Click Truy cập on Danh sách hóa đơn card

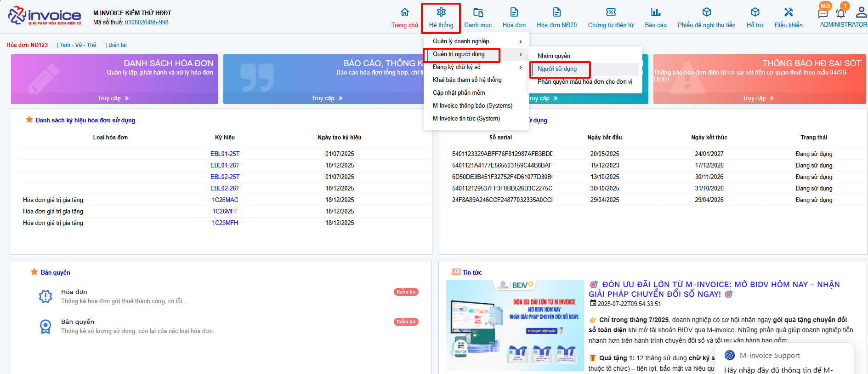(x=113, y=98)
